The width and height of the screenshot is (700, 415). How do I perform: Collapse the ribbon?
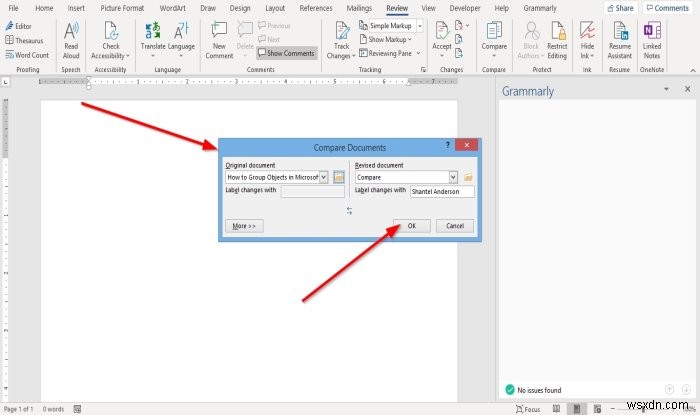(693, 70)
